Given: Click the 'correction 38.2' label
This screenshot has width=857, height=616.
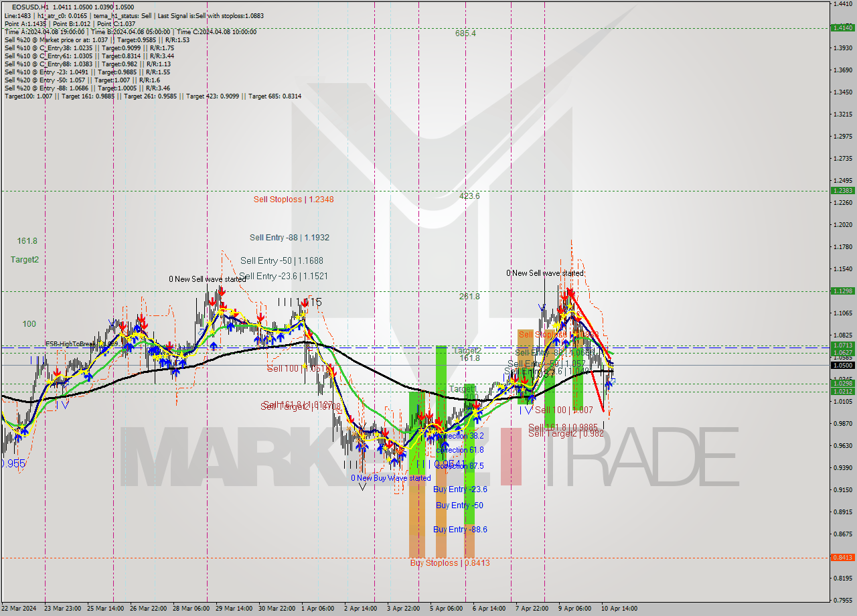Looking at the screenshot, I should point(460,435).
